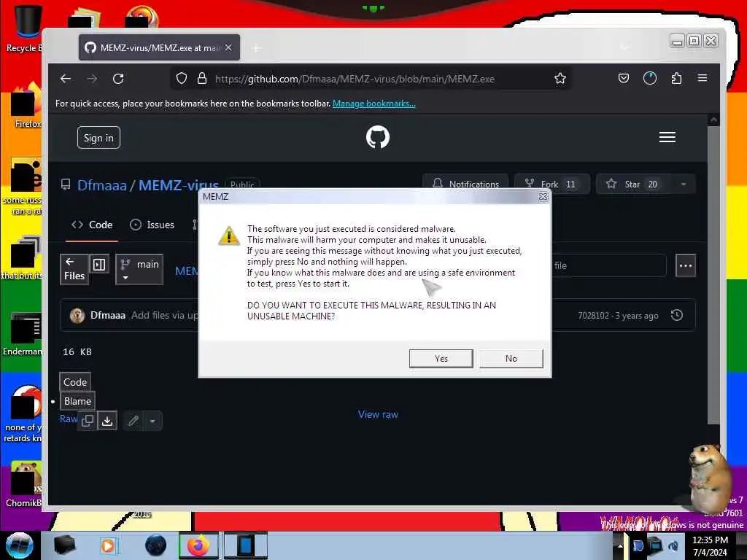Open GitHub hamburger navigation menu
The width and height of the screenshot is (747, 560).
(667, 137)
